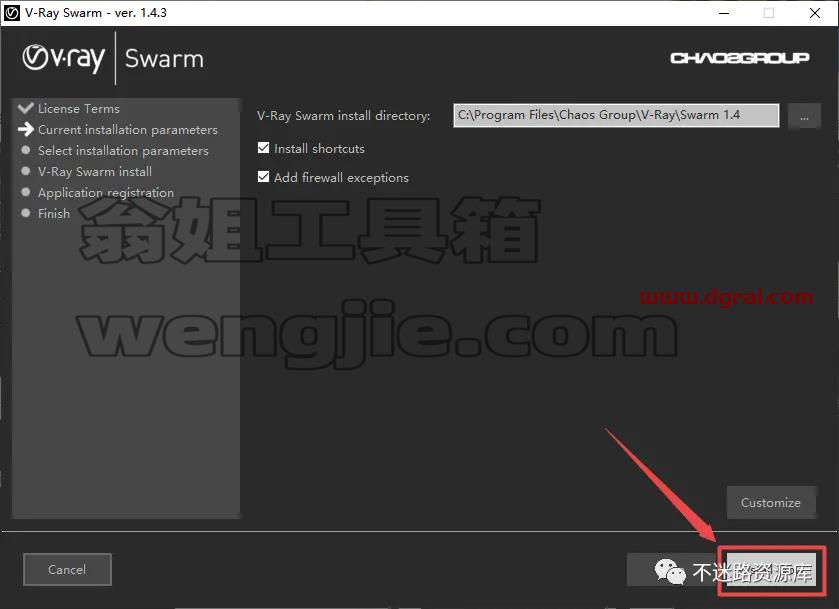
Task: Click the V-Ray logo in header
Action: coord(63,58)
